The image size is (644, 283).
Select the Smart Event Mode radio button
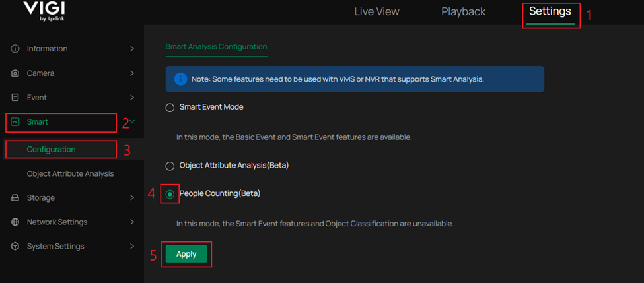170,108
